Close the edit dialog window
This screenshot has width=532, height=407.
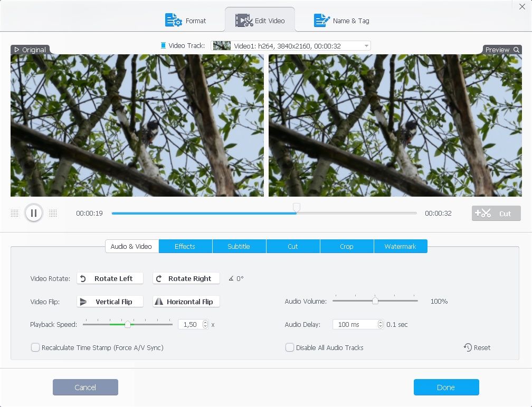(x=522, y=7)
